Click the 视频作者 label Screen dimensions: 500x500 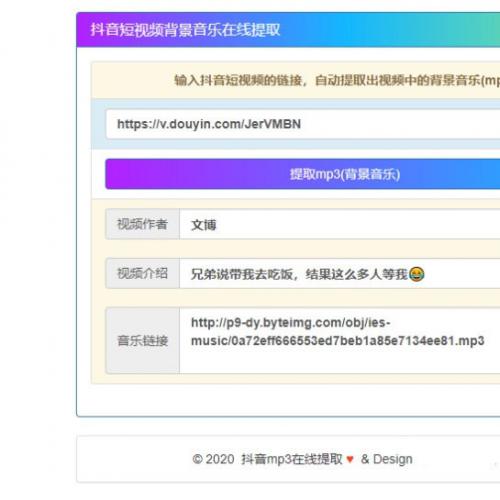click(x=142, y=224)
